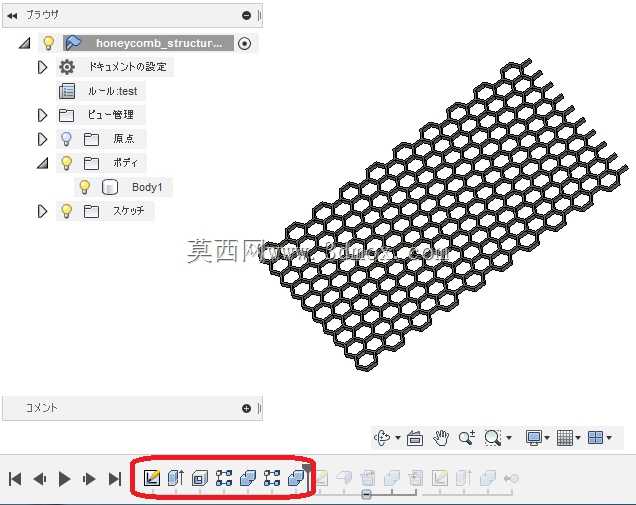The height and width of the screenshot is (505, 636).
Task: Open the Orbit tool dropdown arrow
Action: tap(398, 438)
